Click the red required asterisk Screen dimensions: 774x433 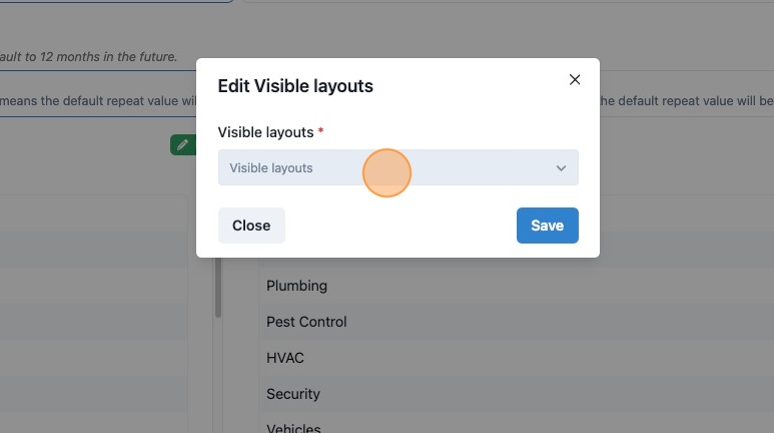(320, 131)
